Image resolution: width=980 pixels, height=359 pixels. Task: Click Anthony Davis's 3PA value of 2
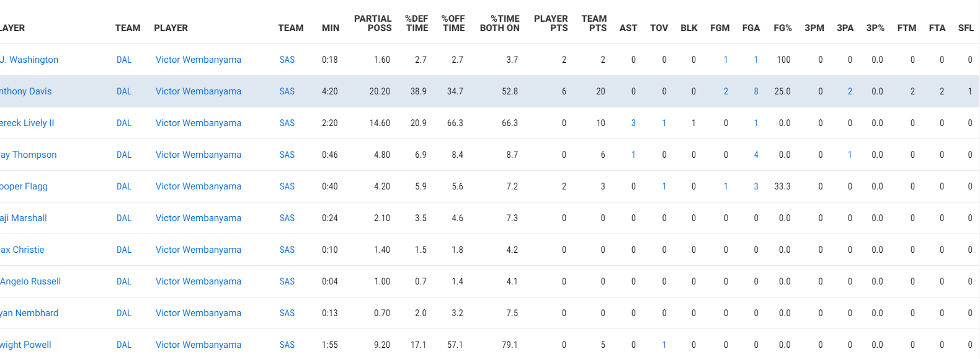pyautogui.click(x=850, y=91)
